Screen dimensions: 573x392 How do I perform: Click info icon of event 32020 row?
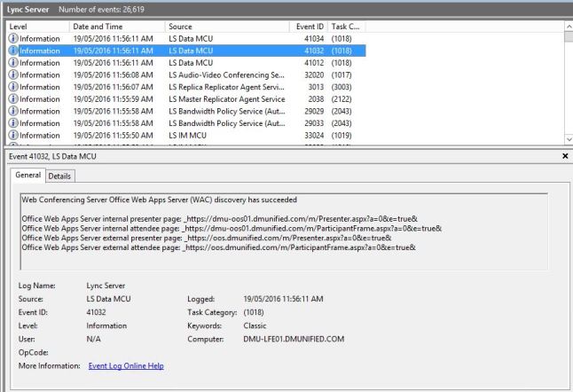click(13, 74)
